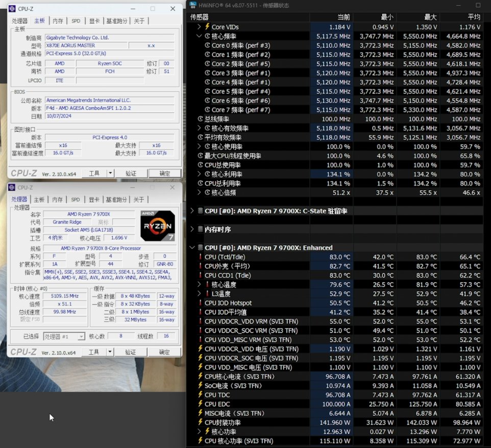The height and width of the screenshot is (448, 491).
Task: Click the clock icon beside 核心频率
Action: pyautogui.click(x=207, y=36)
